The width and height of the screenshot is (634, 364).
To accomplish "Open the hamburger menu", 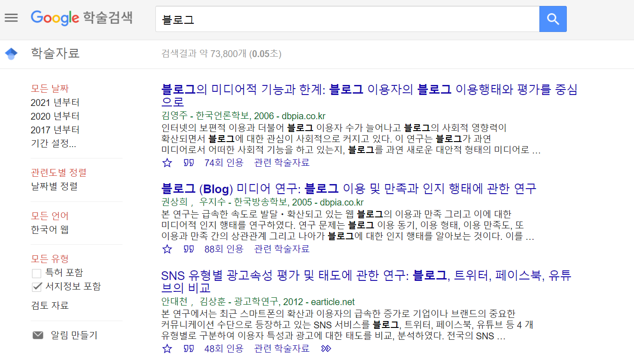I will 11,18.
